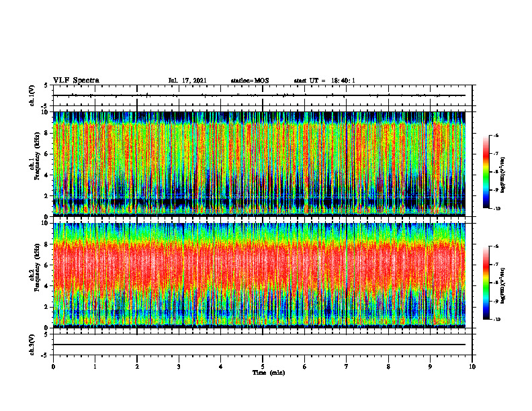Viewport: 532px width, 411px height.
Task: Click the ch.2 color scale bar
Action: pyautogui.click(x=486, y=283)
